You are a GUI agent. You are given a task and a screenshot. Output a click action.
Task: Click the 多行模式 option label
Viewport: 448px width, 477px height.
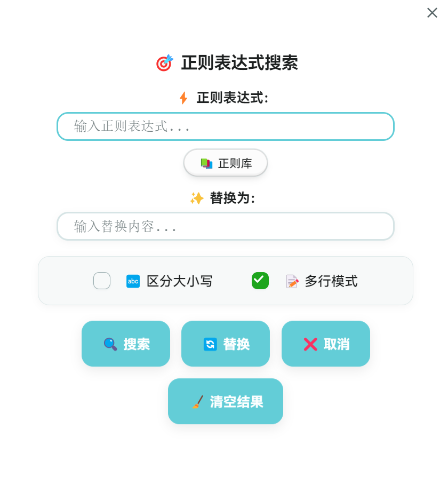tap(331, 281)
